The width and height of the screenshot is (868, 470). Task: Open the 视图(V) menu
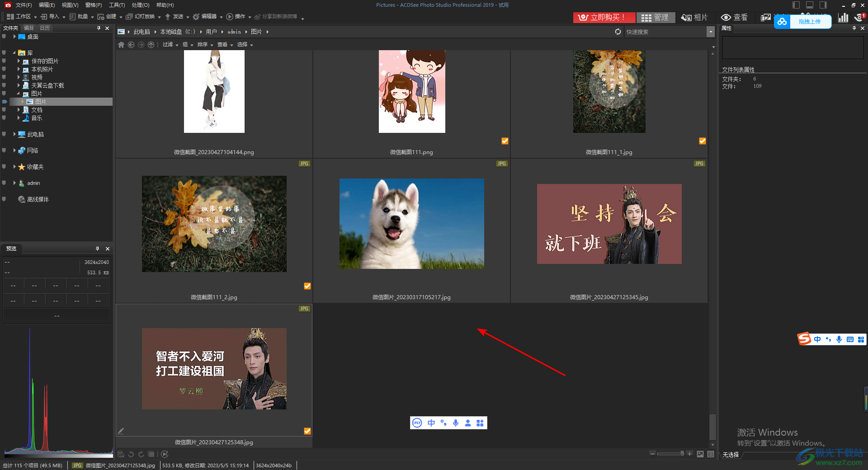coord(70,5)
